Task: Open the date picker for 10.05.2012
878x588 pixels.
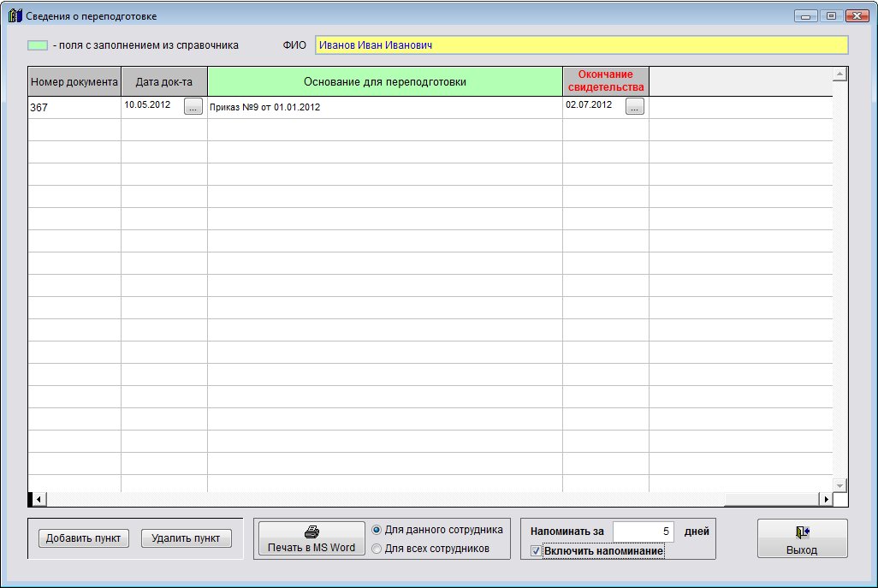Action: [193, 106]
